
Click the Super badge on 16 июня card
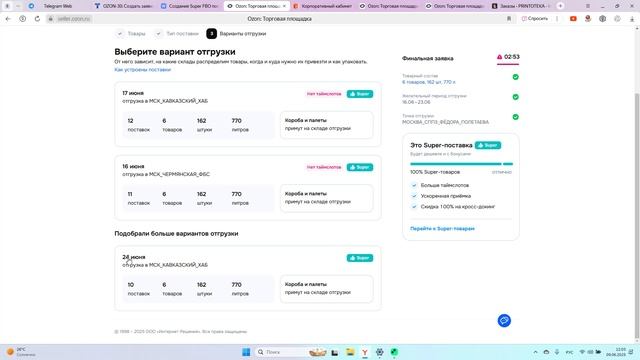coord(360,167)
